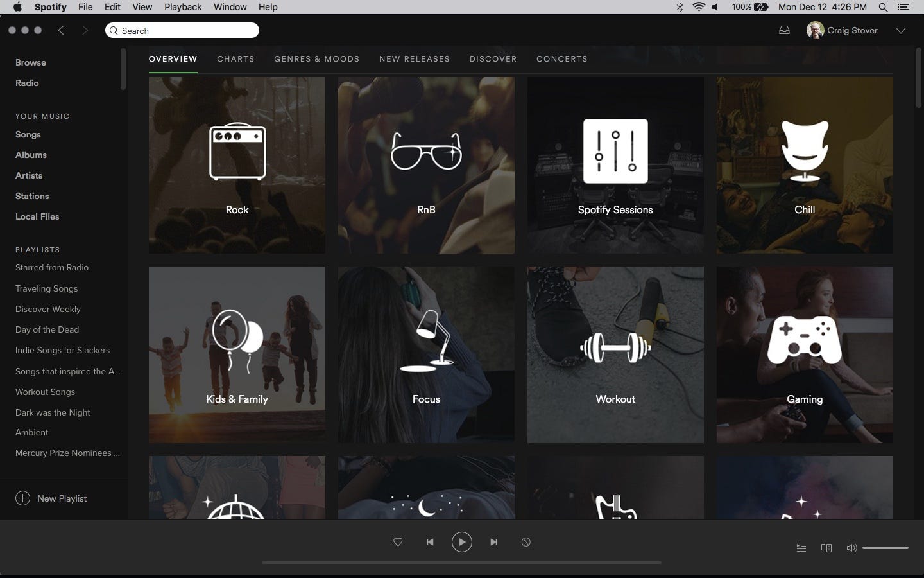Open Craig Stover's profile
Viewport: 924px width, 578px height.
[852, 30]
